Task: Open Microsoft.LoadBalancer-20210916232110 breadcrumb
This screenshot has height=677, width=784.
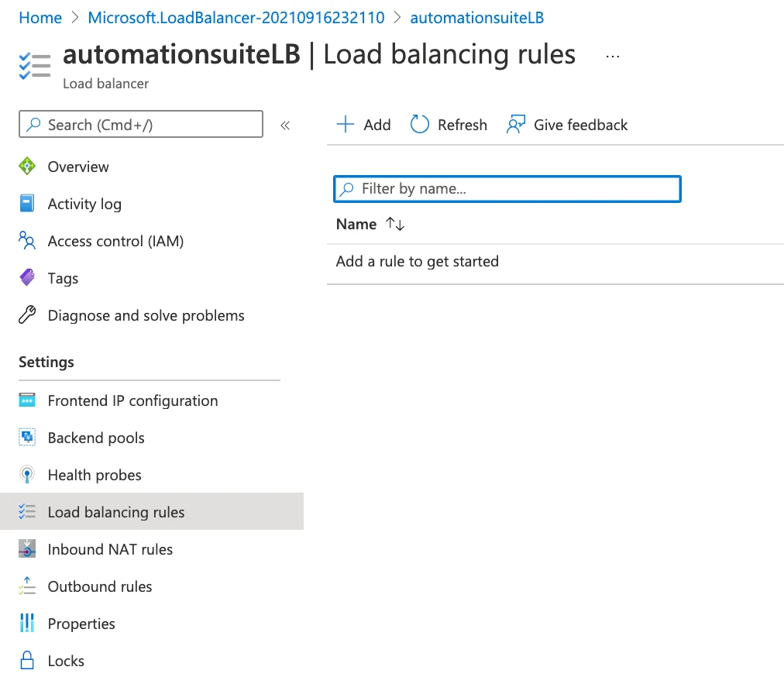Action: point(236,18)
